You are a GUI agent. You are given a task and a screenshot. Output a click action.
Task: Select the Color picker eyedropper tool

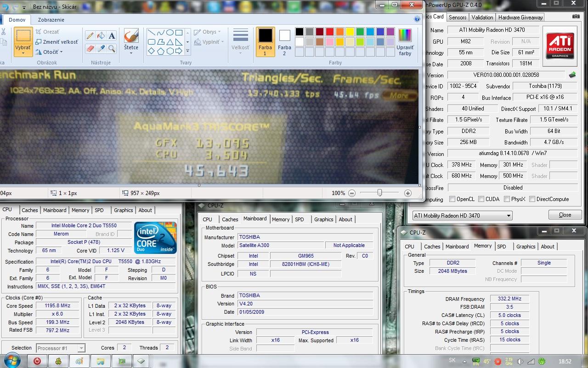tap(101, 48)
